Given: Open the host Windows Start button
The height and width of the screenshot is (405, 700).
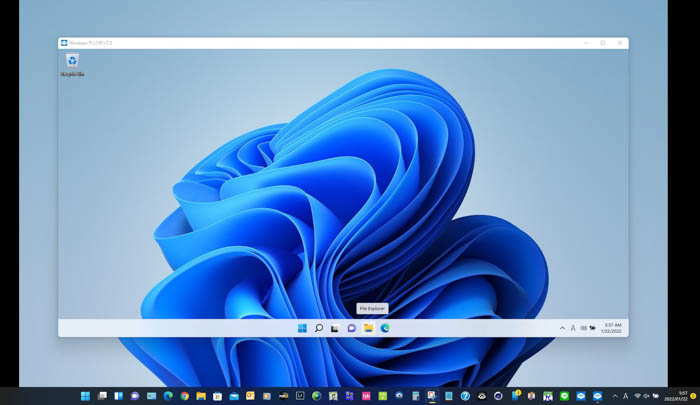Looking at the screenshot, I should point(85,396).
